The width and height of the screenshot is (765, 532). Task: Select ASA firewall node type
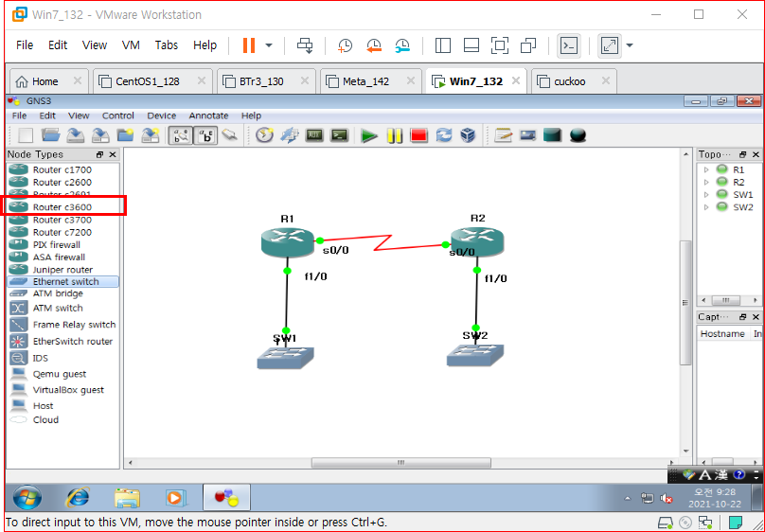[63, 257]
